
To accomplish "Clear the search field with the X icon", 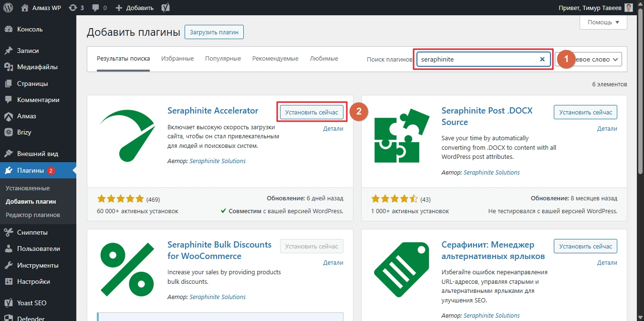I will point(542,59).
